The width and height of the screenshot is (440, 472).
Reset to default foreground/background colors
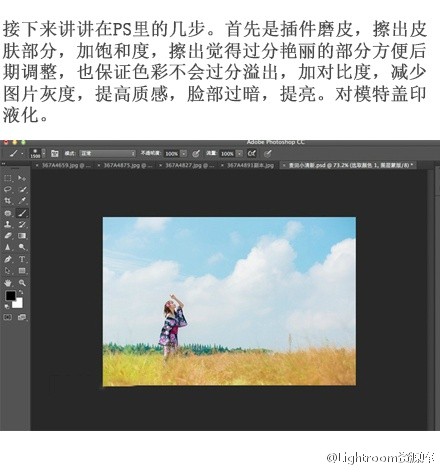[7, 306]
